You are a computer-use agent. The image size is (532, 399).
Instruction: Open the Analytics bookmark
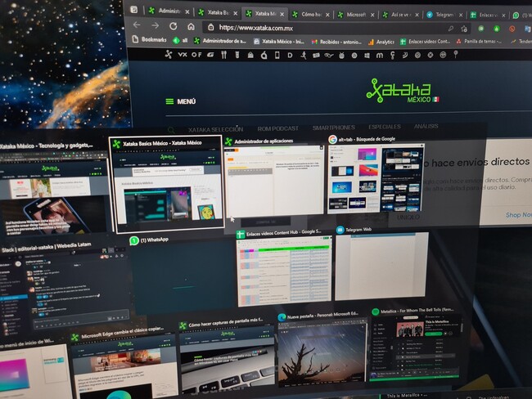click(381, 42)
